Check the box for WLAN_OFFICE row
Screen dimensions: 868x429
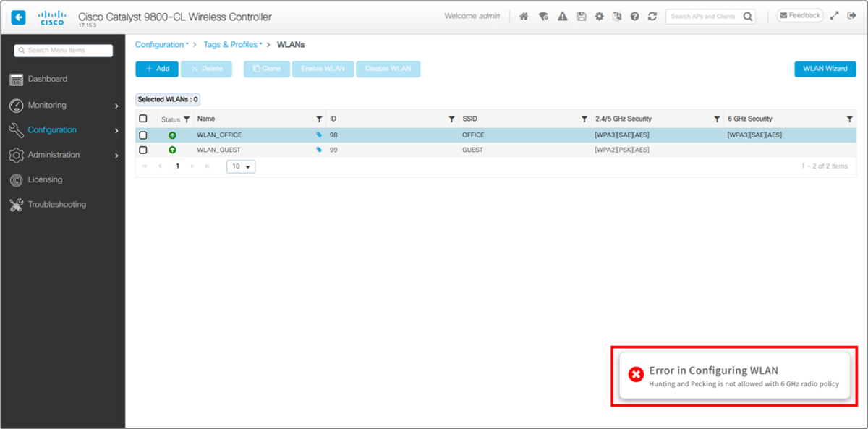[x=143, y=135]
